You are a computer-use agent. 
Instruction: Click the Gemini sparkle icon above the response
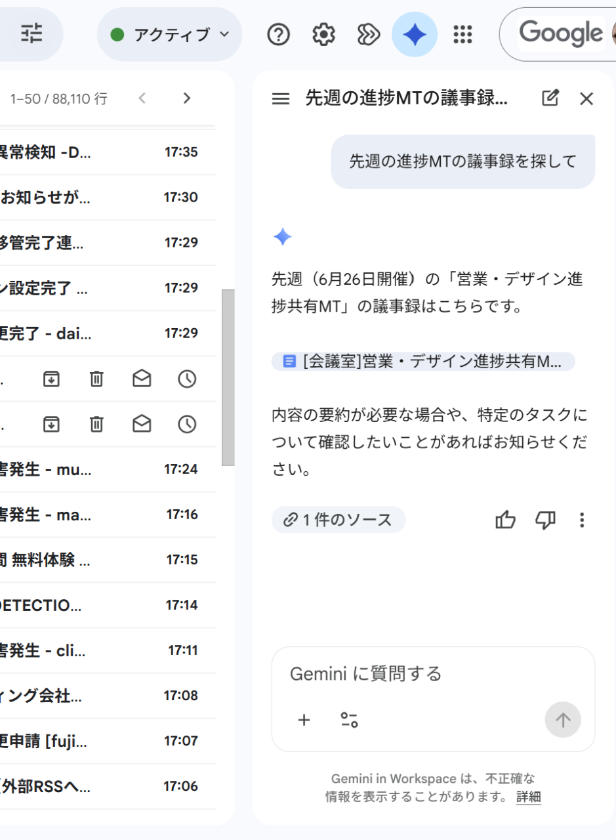click(x=282, y=237)
